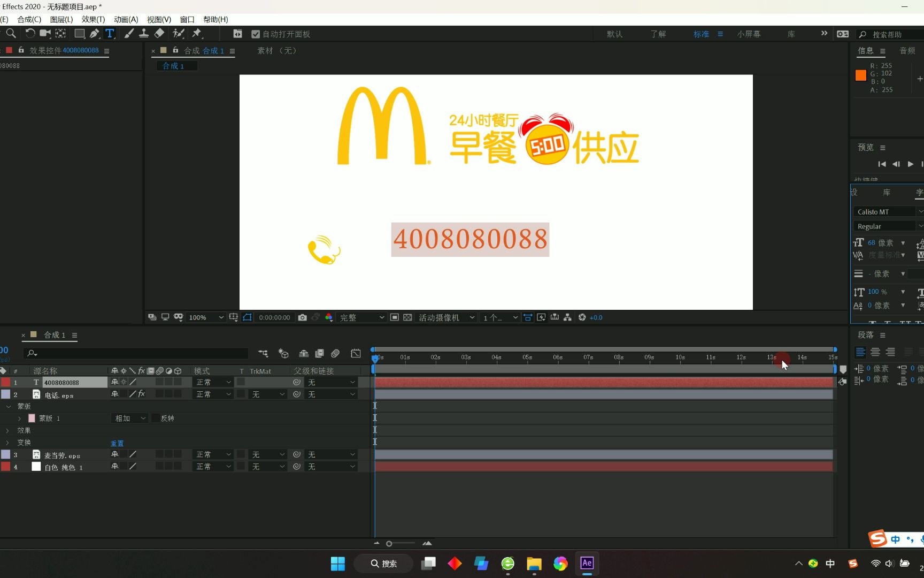Screen dimensions: 924x578
Task: Toggle lock on effect controls panel
Action: click(21, 50)
